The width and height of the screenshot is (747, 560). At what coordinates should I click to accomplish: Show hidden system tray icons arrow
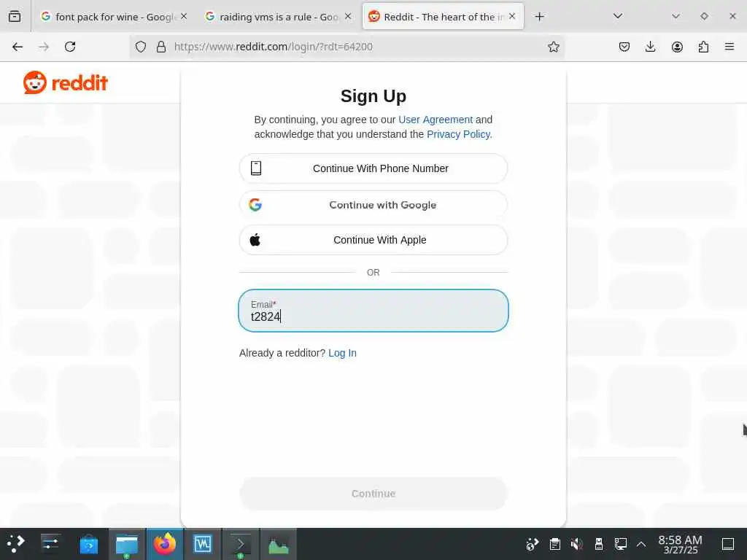641,544
